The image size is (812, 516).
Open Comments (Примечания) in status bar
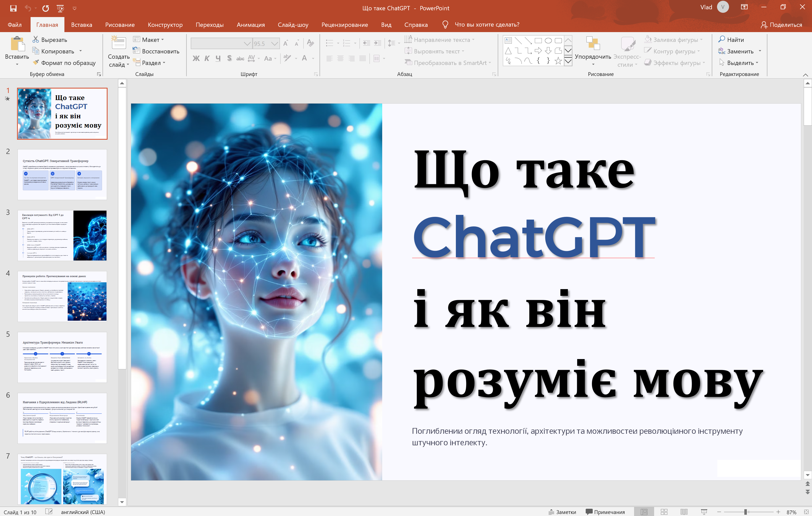click(x=605, y=512)
